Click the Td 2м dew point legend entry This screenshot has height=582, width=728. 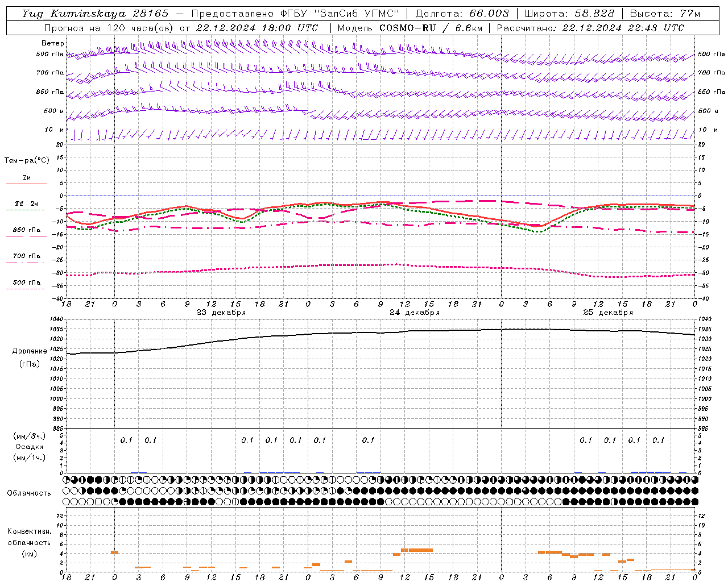point(27,203)
